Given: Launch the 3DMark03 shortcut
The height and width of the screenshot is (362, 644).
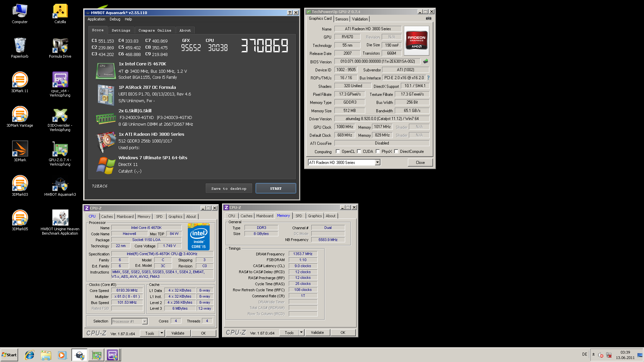Looking at the screenshot, I should tap(20, 186).
